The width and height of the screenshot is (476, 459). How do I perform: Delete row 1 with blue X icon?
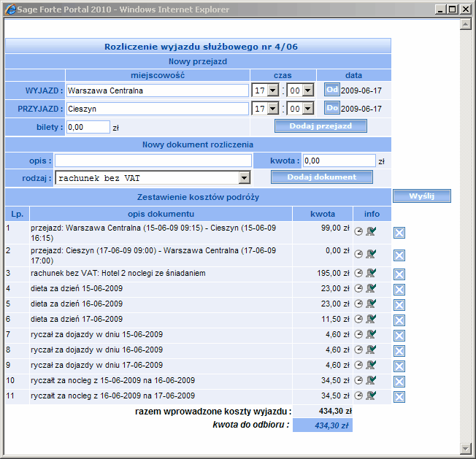click(399, 233)
